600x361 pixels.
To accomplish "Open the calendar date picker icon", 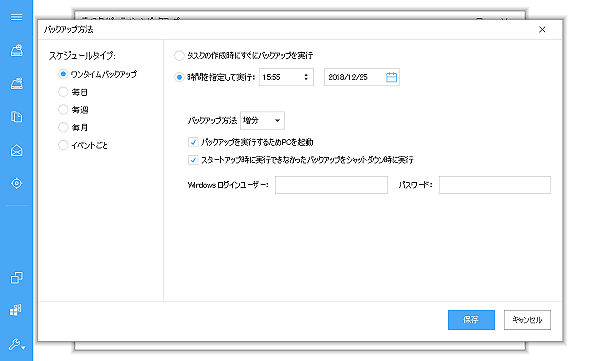I will [x=391, y=77].
